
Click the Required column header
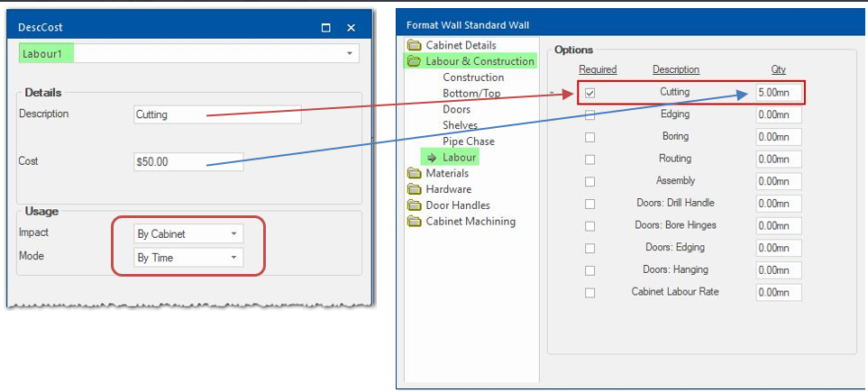pos(597,69)
